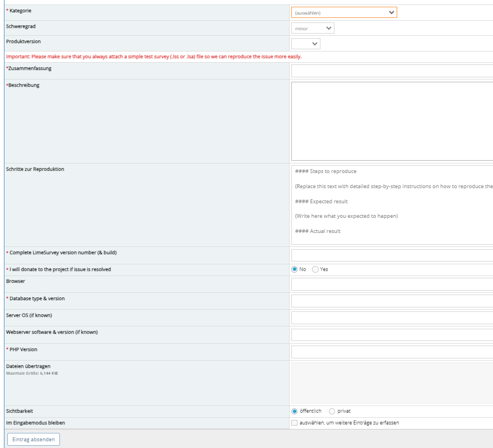Set Sichtbarkeit to öffentlich
The image size is (493, 448).
[295, 411]
